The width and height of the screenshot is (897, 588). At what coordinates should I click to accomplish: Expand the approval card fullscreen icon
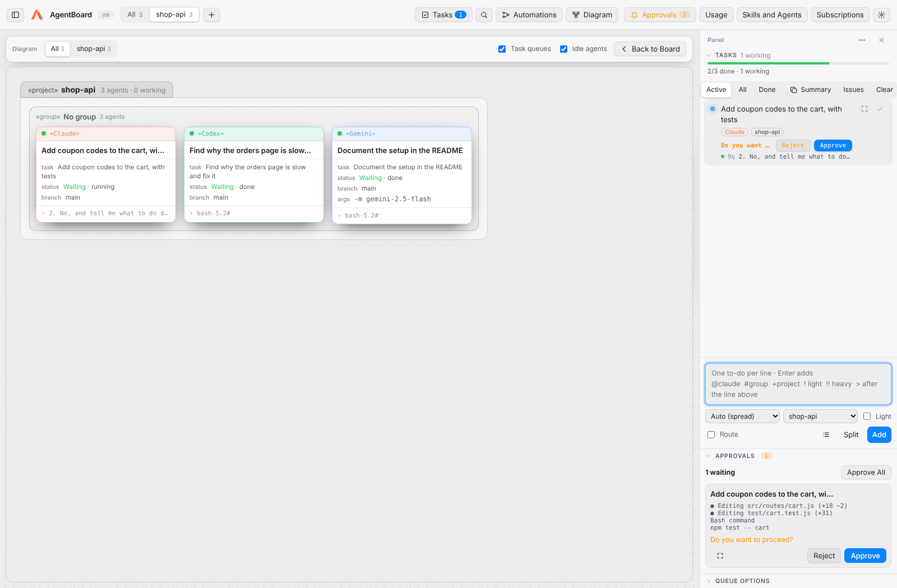click(720, 555)
